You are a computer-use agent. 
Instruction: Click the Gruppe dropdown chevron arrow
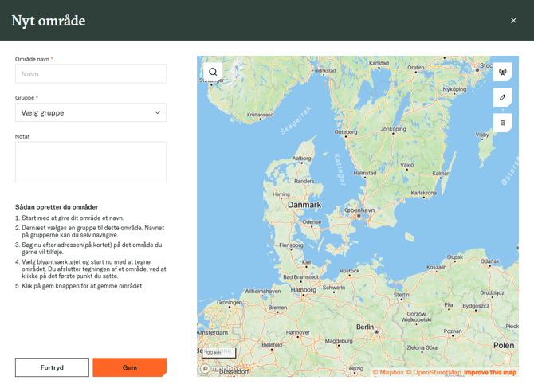pos(157,112)
